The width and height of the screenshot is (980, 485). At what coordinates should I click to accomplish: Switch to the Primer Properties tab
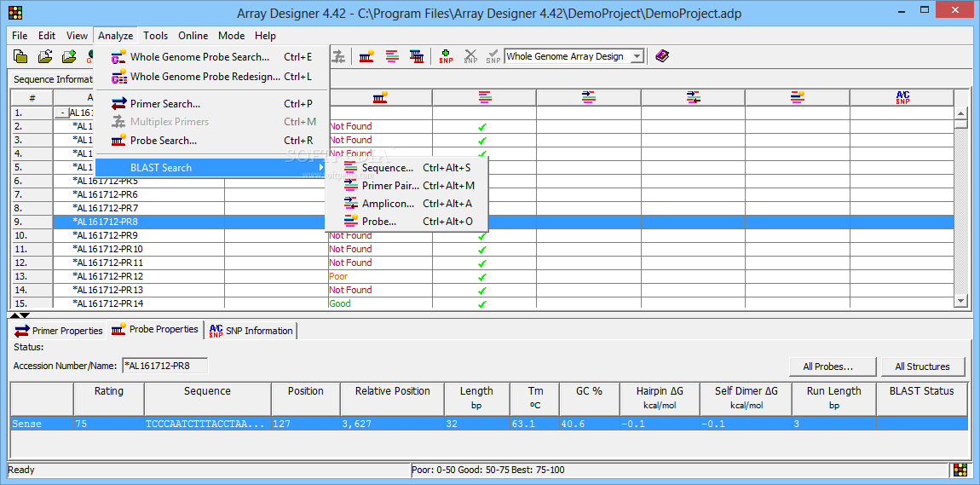pos(58,331)
